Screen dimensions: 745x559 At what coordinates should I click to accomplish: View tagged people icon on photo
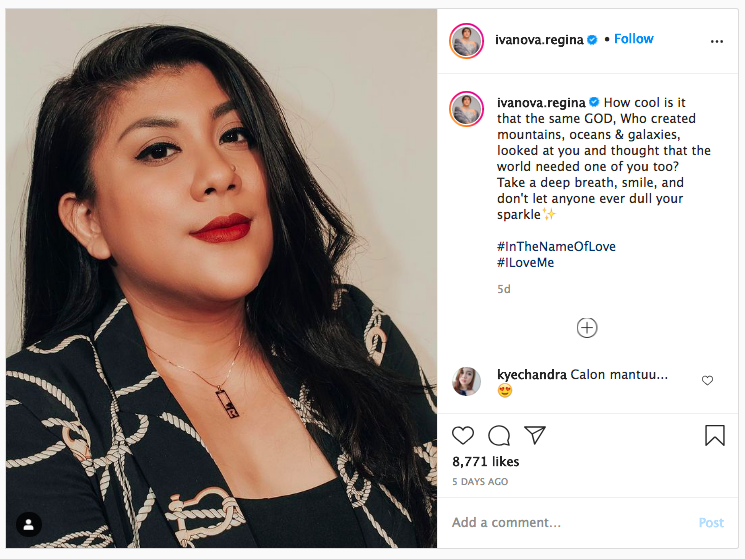tap(29, 525)
